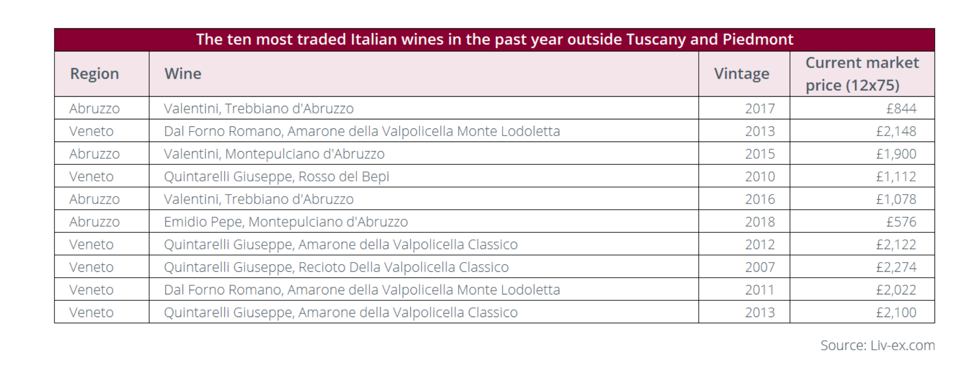
Task: Click Quintarelli Giuseppe, Rosso del Bepi
Action: (277, 176)
